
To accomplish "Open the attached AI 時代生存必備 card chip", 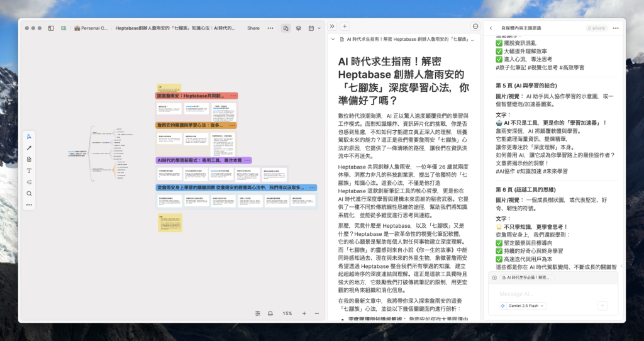I will pos(526,277).
